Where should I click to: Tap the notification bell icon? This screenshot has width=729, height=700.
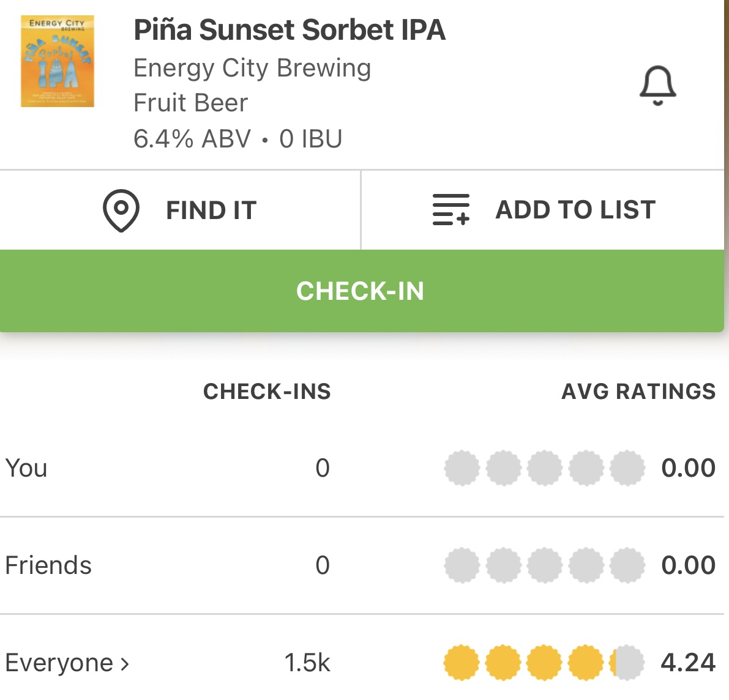tap(657, 86)
